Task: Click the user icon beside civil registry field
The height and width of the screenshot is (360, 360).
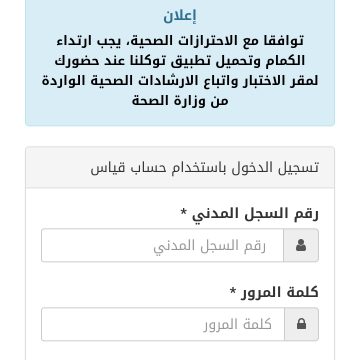Action: 301,245
